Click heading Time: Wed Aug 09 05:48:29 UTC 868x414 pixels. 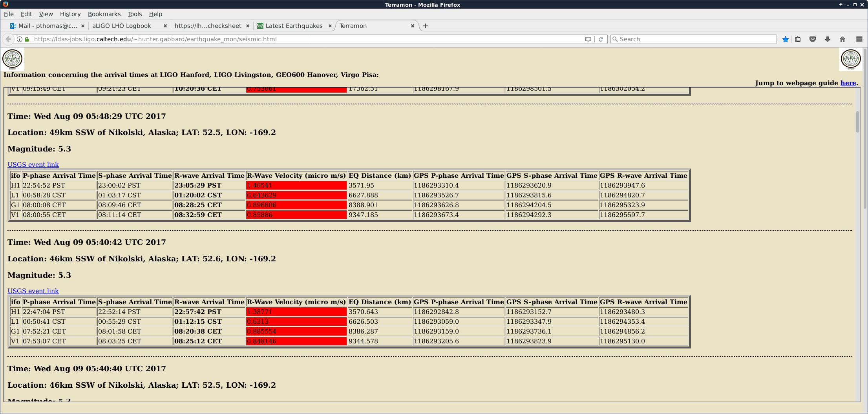coord(87,117)
